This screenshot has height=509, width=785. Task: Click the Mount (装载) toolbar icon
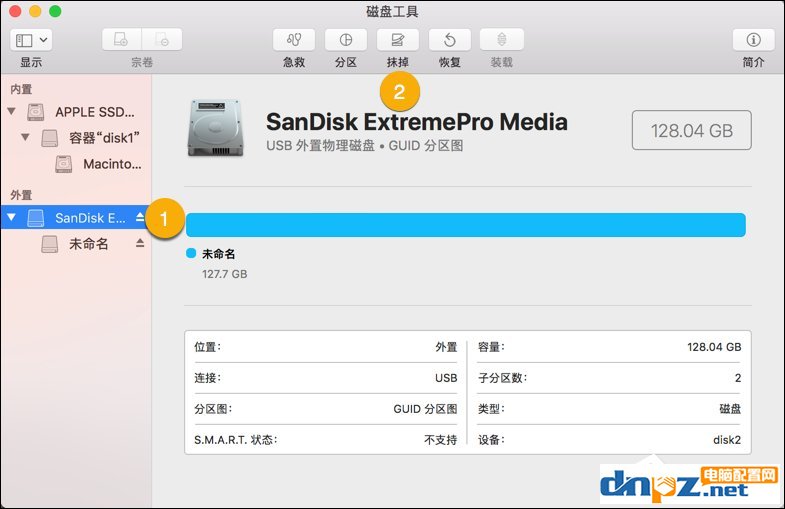click(502, 40)
